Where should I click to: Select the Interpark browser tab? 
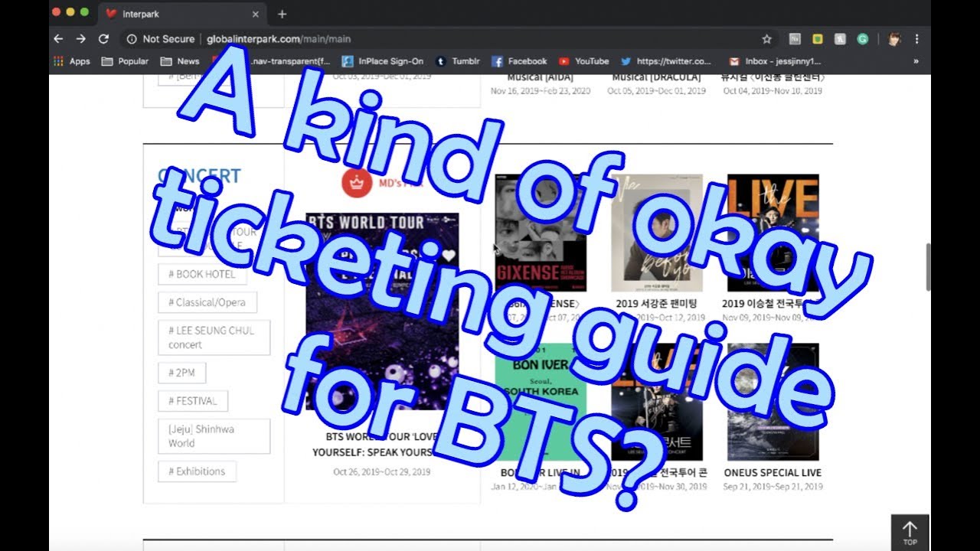tap(182, 14)
